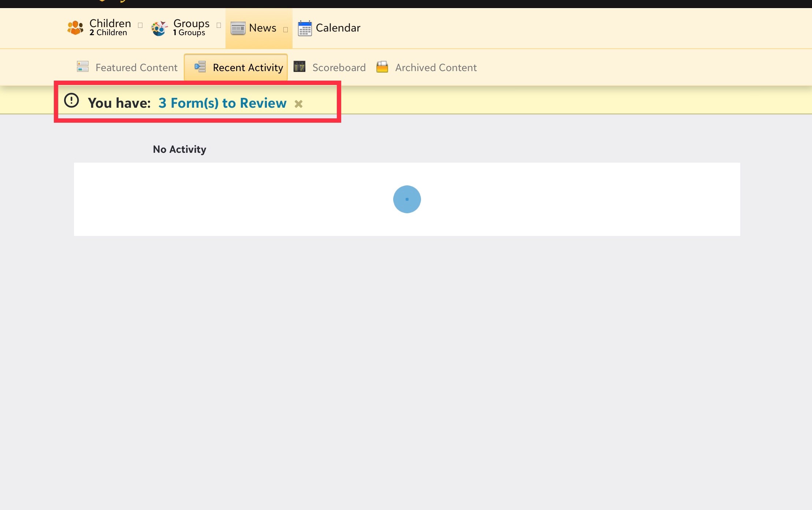This screenshot has width=812, height=510.
Task: Click the alert exclamation circle icon
Action: point(71,100)
